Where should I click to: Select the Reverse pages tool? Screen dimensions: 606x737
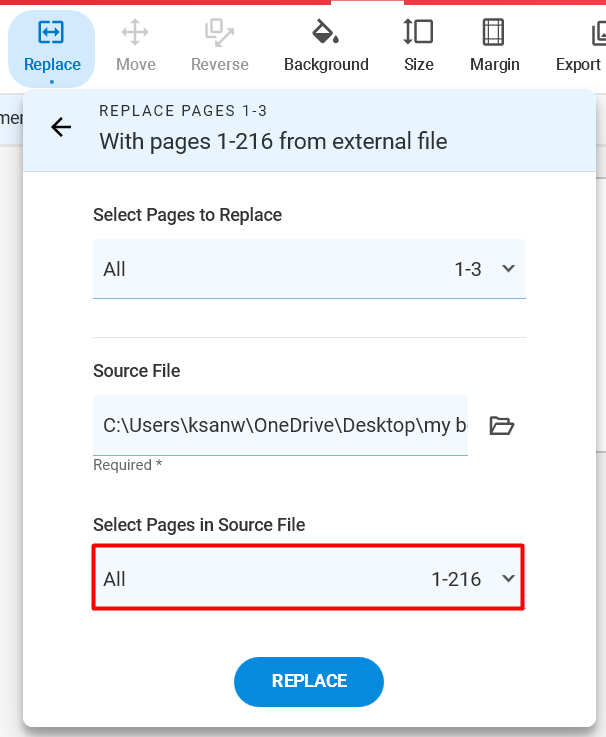pyautogui.click(x=220, y=47)
